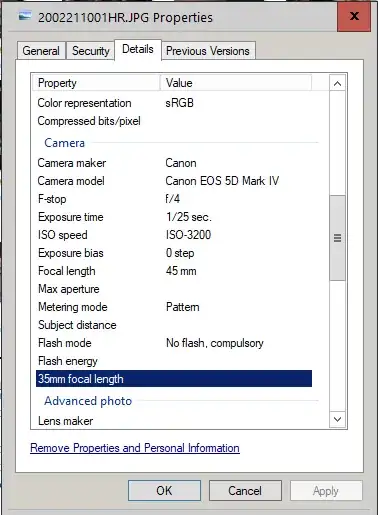Select the Color representation row

174,103
